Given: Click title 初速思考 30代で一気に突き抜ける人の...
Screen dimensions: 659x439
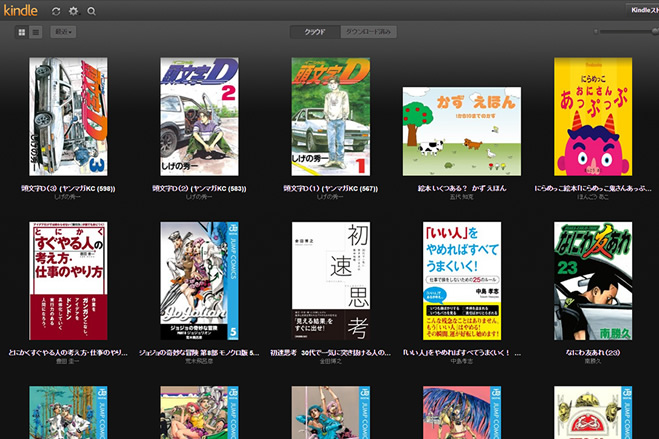Looking at the screenshot, I should 331,353.
